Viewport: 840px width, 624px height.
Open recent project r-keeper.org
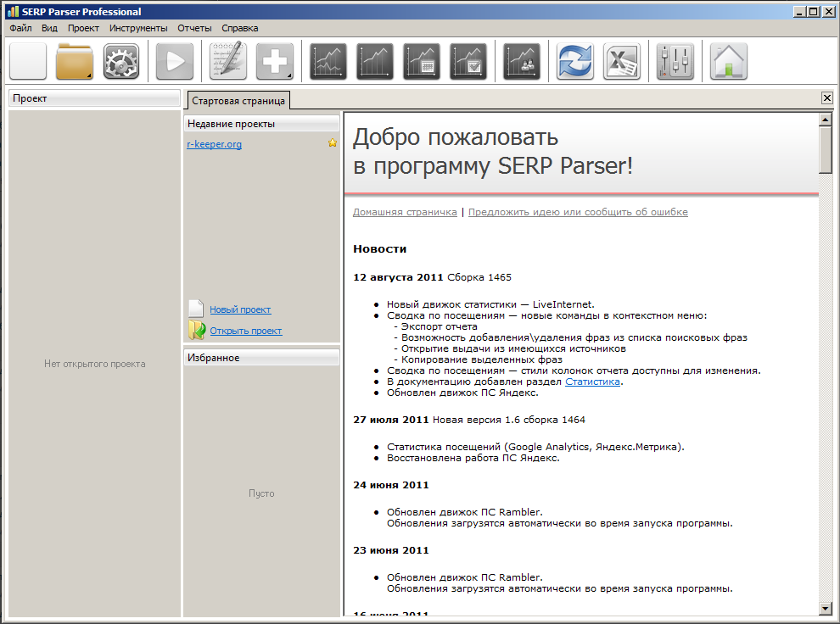pos(215,144)
